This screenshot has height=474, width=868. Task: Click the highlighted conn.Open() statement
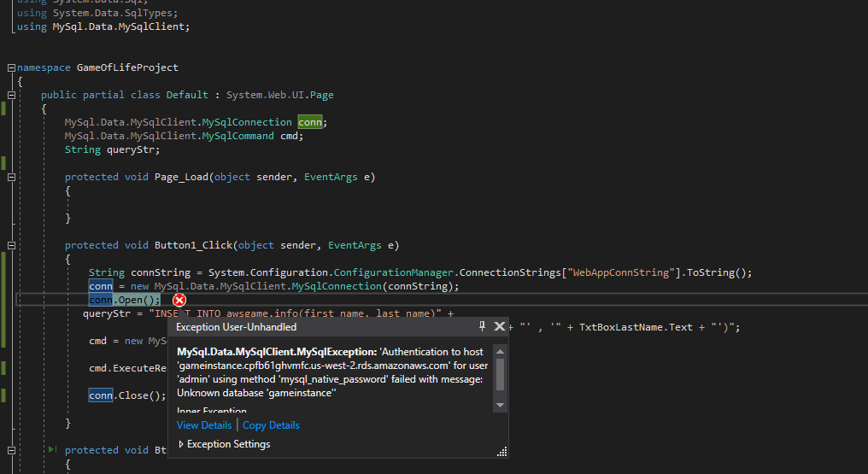pyautogui.click(x=124, y=300)
